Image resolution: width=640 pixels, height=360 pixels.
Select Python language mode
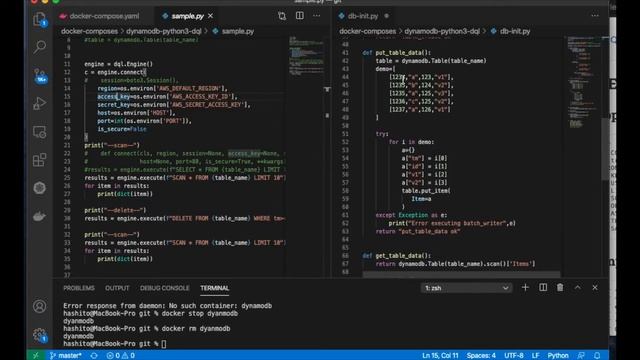(x=558, y=356)
